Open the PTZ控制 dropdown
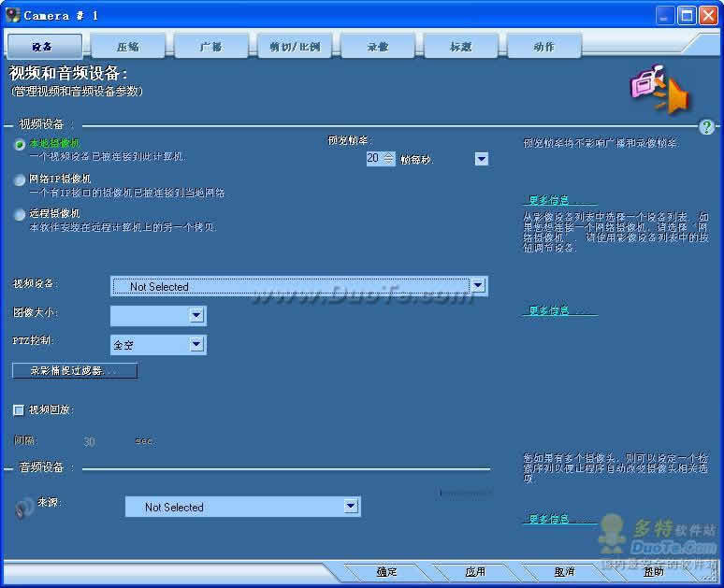The image size is (724, 588). pyautogui.click(x=196, y=344)
